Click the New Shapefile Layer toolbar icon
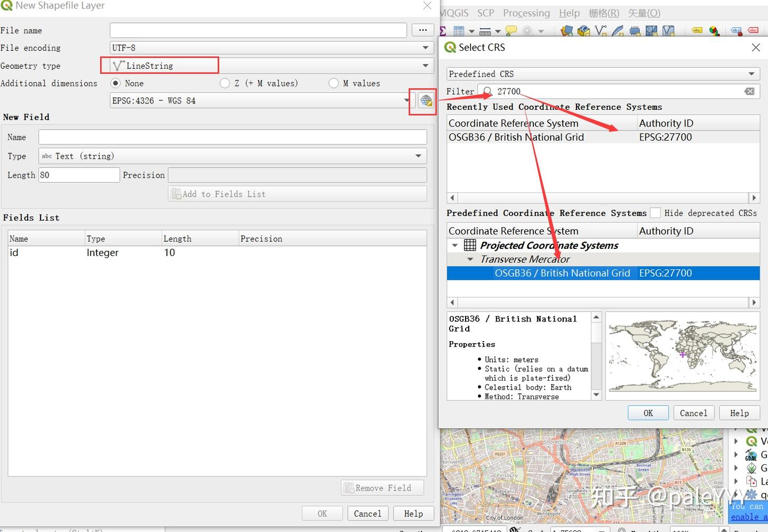Screen dimensions: 768x532 [x=601, y=31]
